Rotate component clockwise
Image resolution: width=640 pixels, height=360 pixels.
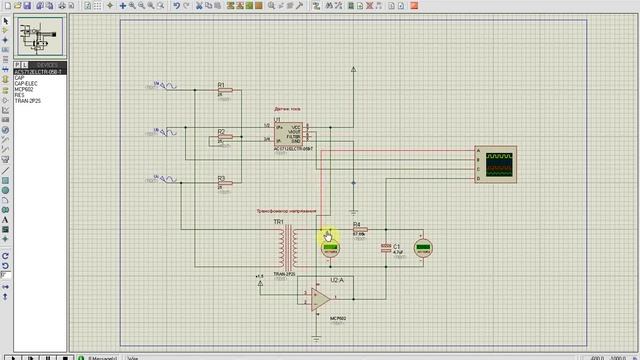click(x=5, y=256)
